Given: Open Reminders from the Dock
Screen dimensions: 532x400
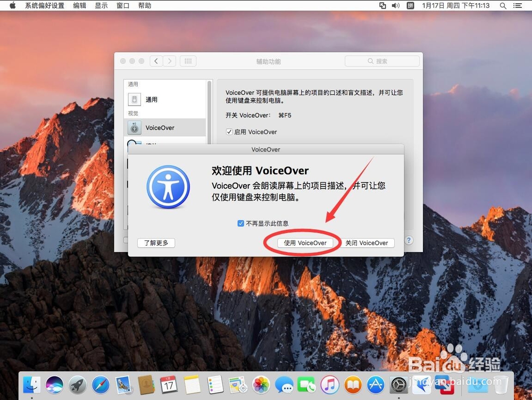Looking at the screenshot, I should (215, 385).
